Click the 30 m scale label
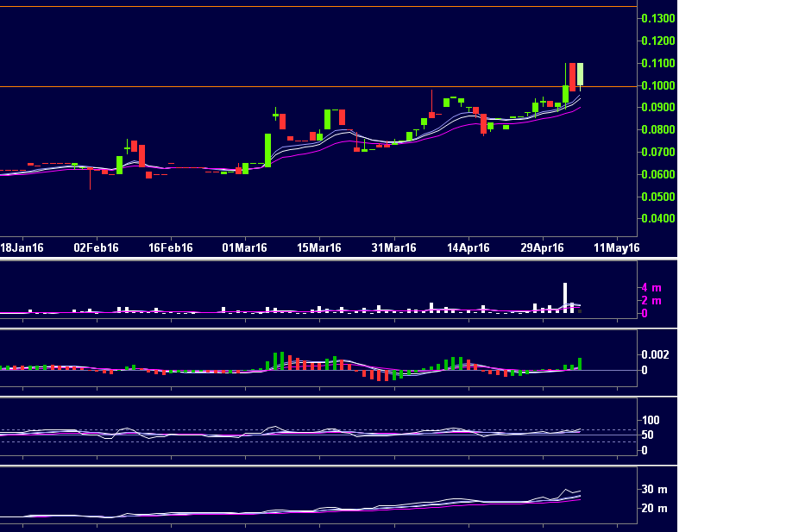 point(655,490)
